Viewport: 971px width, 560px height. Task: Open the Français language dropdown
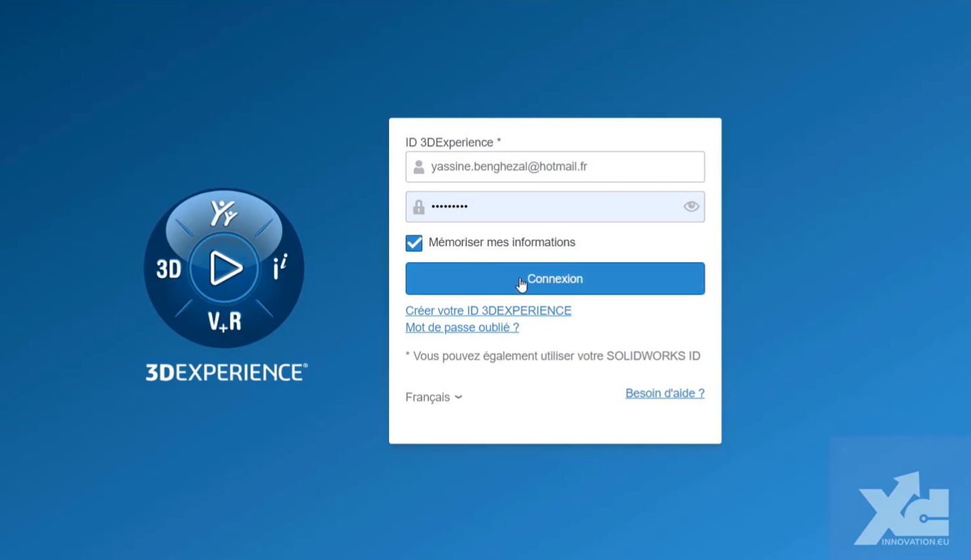click(433, 397)
